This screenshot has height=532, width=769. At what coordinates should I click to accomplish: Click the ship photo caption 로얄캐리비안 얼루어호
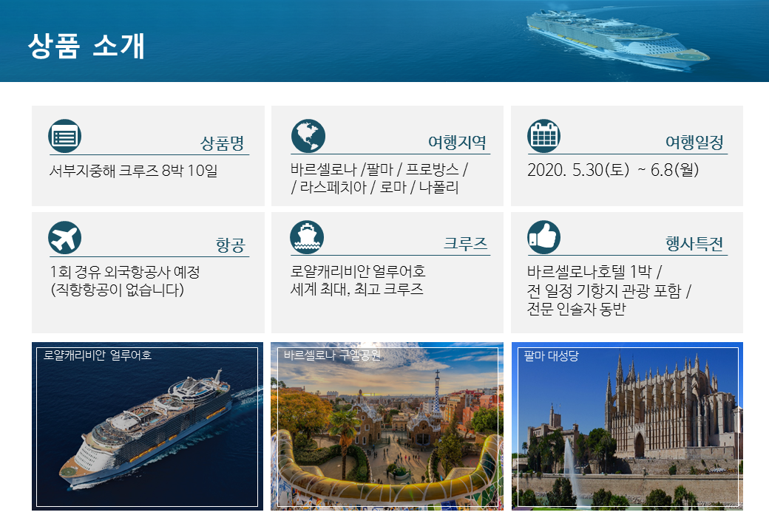[97, 355]
